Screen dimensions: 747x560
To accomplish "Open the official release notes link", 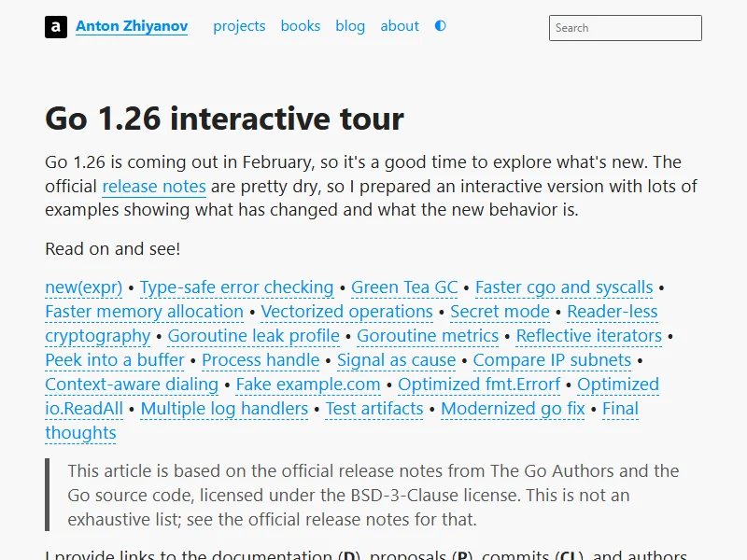I will tap(154, 187).
